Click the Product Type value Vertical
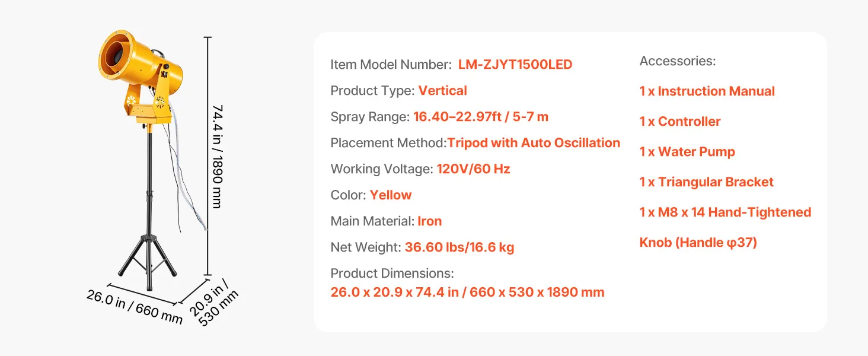The image size is (868, 356). (442, 91)
